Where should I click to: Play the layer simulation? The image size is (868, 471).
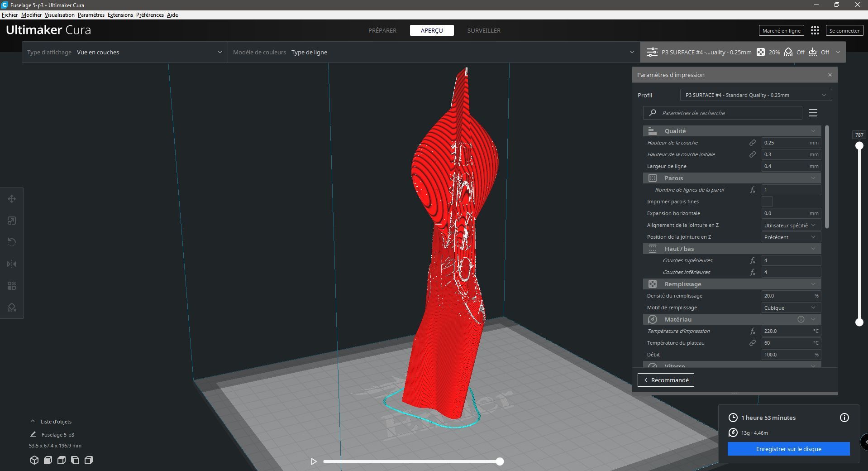click(314, 461)
